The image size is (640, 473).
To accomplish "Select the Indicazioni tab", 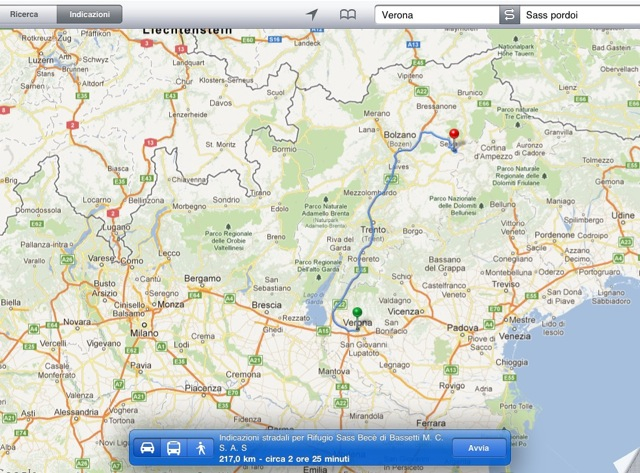I will click(89, 14).
